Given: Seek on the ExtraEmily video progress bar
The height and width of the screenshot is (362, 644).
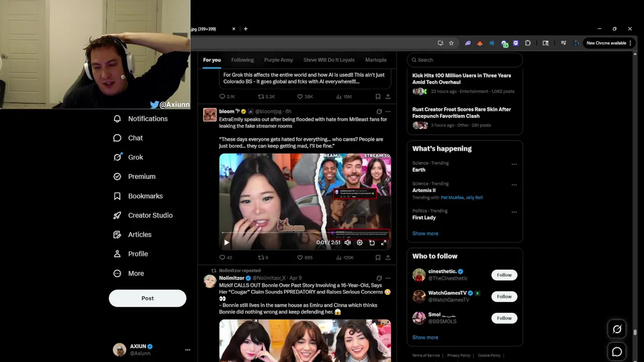Looking at the screenshot, I should click(x=305, y=233).
